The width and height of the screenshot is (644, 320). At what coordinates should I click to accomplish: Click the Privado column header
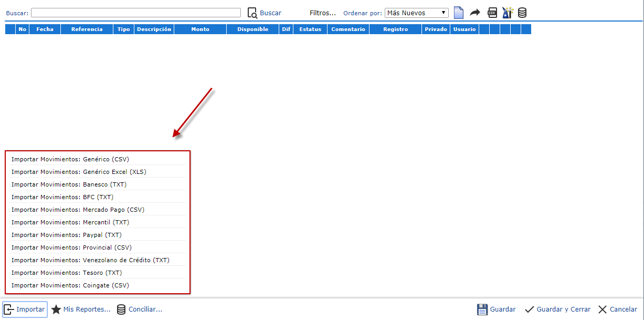click(436, 29)
